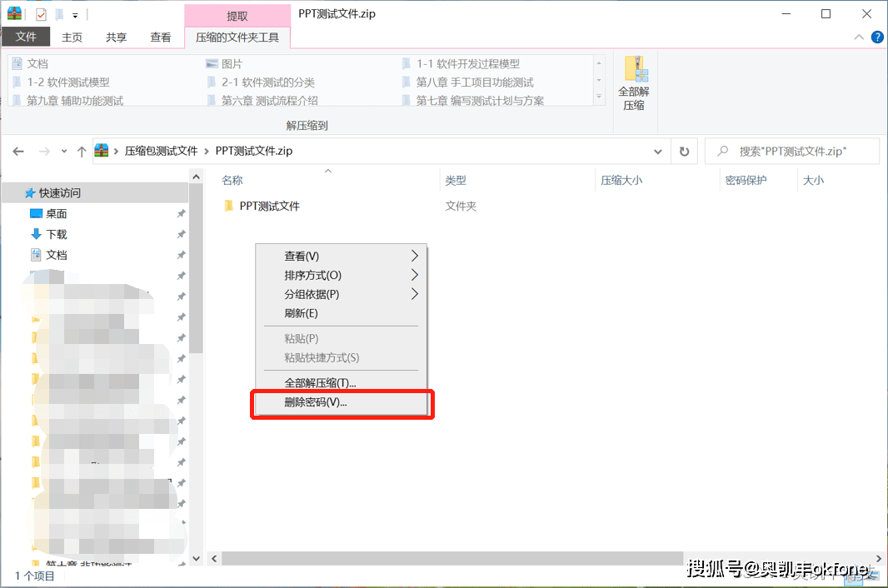The height and width of the screenshot is (588, 888).
Task: Click the 粘贴快捷方式(S) context menu entry
Action: click(341, 357)
